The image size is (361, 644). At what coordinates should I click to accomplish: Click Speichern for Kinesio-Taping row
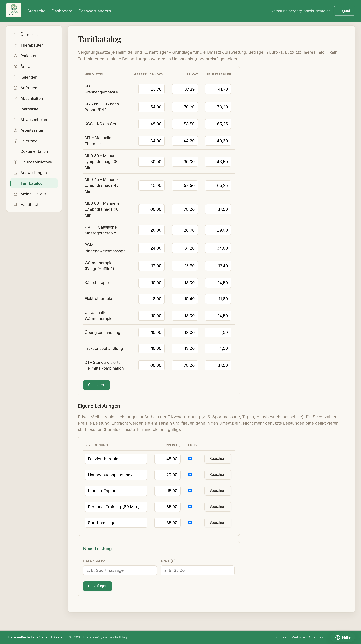pyautogui.click(x=218, y=491)
